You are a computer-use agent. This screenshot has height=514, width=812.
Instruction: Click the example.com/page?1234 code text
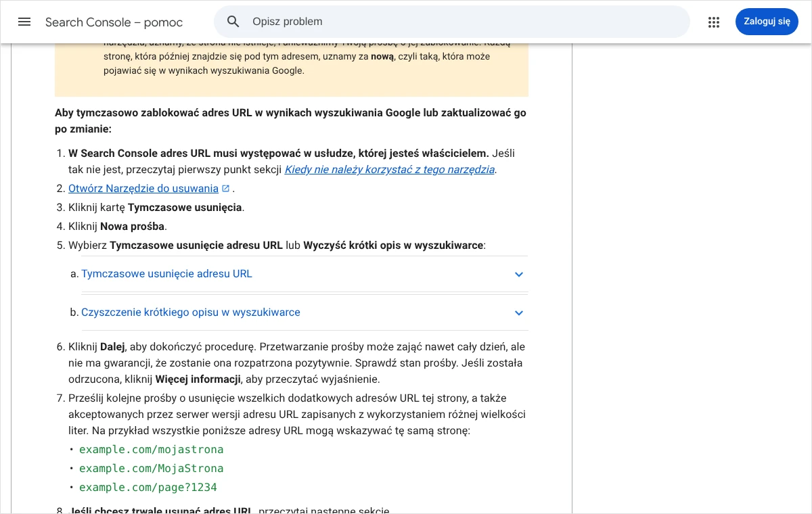coord(148,488)
